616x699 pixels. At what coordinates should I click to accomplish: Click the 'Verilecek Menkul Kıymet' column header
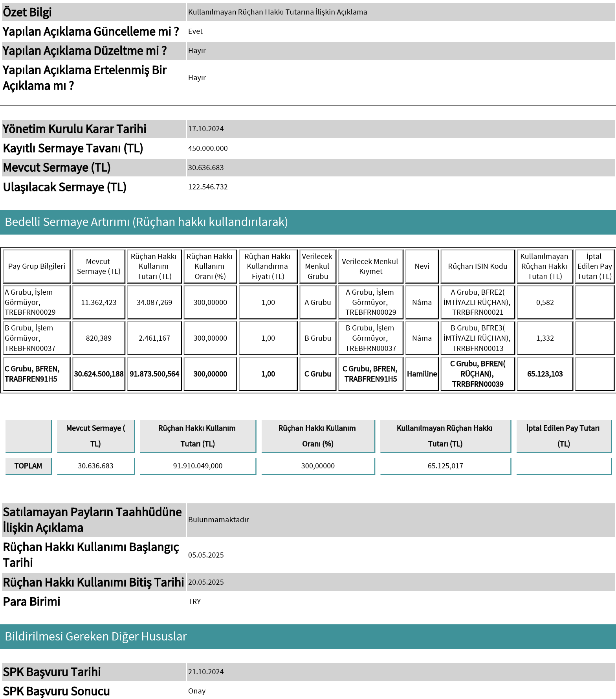click(x=370, y=266)
